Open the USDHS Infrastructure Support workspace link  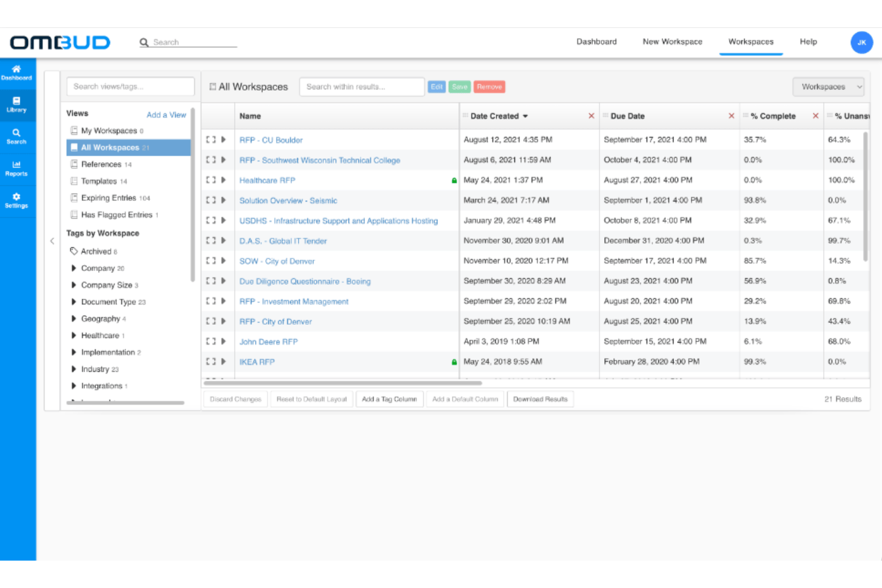pyautogui.click(x=338, y=221)
